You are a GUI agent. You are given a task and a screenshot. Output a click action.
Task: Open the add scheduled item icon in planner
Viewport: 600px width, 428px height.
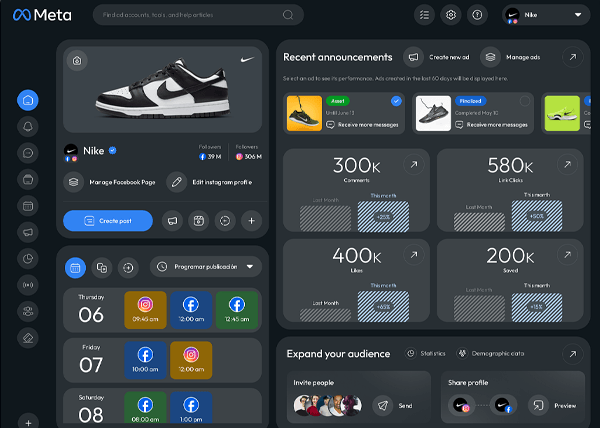pyautogui.click(x=128, y=267)
